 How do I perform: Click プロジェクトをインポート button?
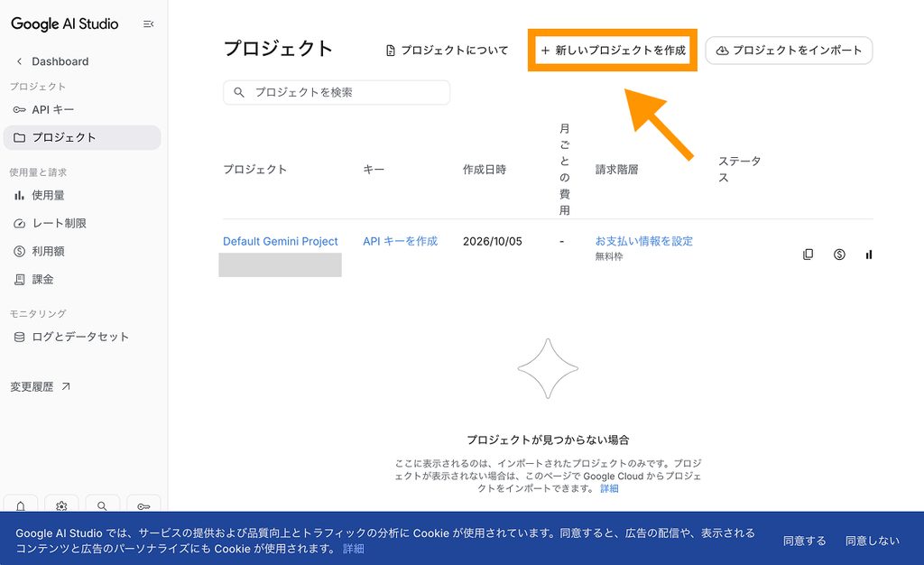pos(789,50)
